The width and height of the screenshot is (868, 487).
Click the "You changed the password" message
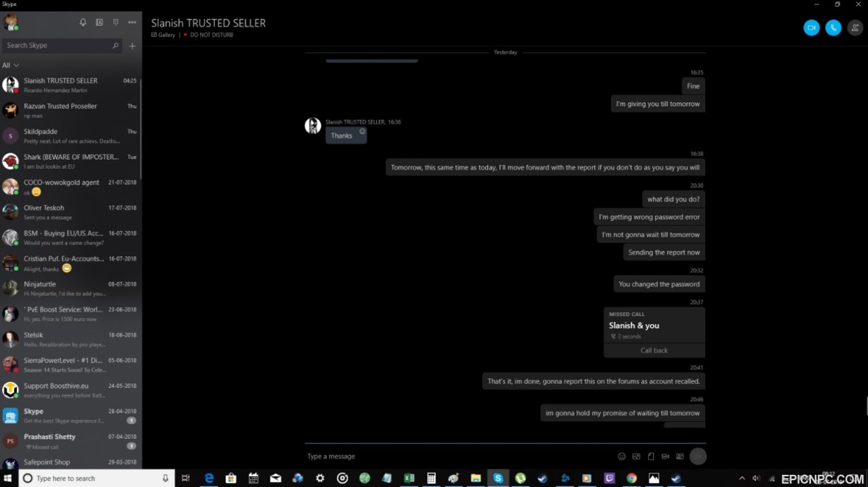pyautogui.click(x=659, y=284)
